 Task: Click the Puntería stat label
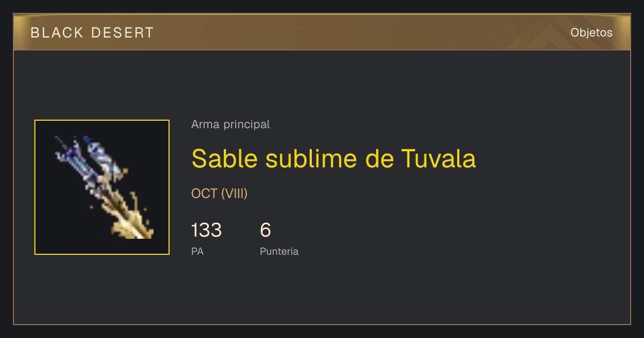(x=279, y=251)
